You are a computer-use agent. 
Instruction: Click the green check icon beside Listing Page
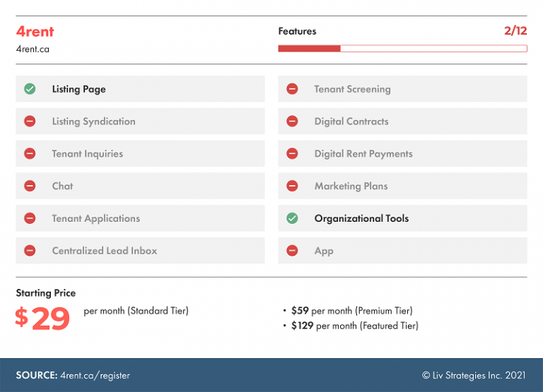tap(30, 89)
